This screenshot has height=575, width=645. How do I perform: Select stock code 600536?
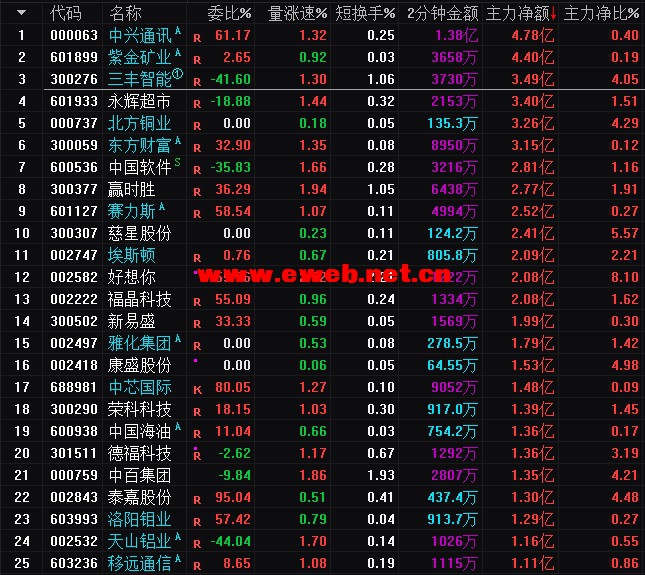coord(74,167)
